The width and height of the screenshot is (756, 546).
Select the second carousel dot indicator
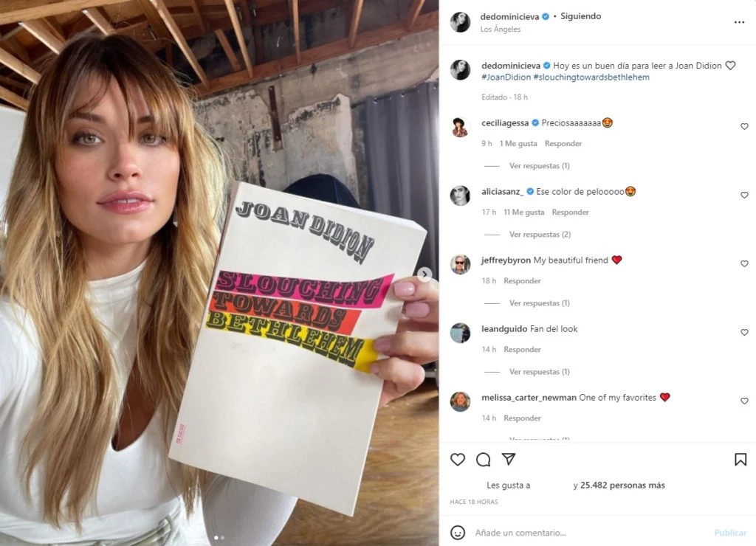pos(222,537)
